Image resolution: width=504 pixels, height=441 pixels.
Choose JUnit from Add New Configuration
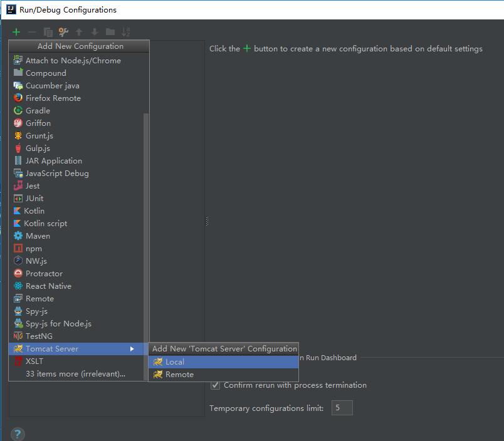click(x=34, y=199)
